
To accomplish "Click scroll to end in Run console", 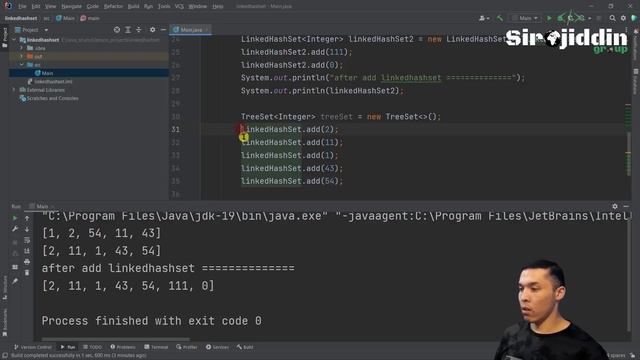I will click(27, 251).
